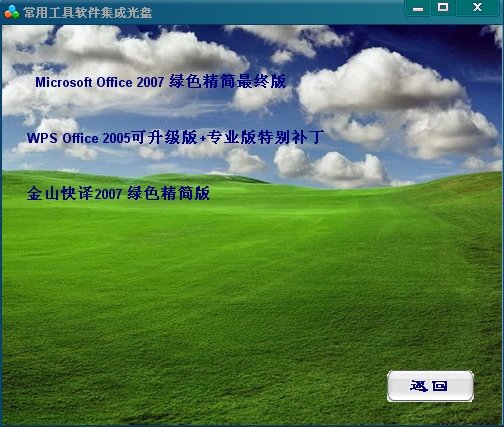The width and height of the screenshot is (504, 427).
Task: Close the 常用工具软件集成光盘 window
Action: 477,8
